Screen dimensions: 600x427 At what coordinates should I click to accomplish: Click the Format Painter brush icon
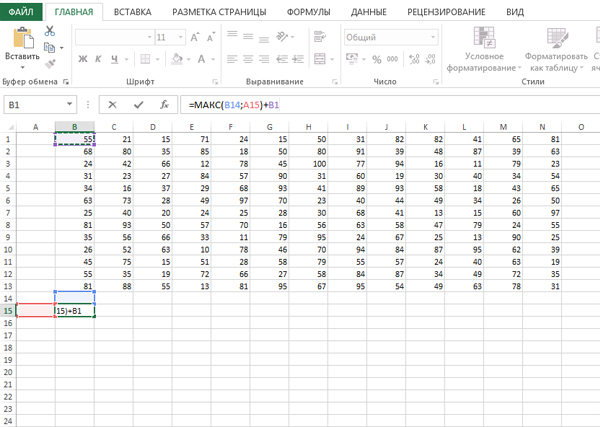50,61
